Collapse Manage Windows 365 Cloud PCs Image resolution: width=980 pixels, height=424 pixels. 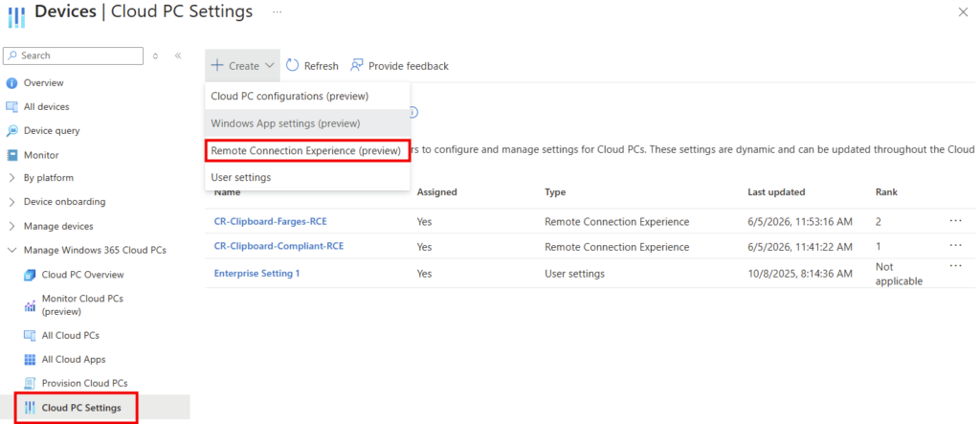[x=11, y=250]
